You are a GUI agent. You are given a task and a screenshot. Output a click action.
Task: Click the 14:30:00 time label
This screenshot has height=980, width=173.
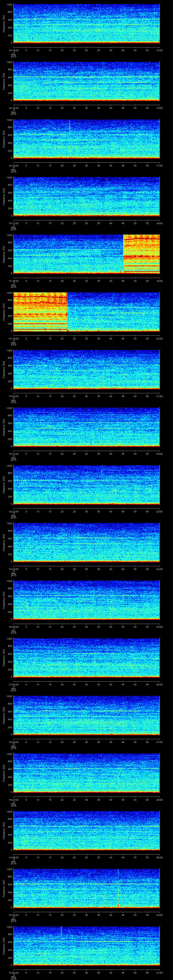click(x=13, y=972)
